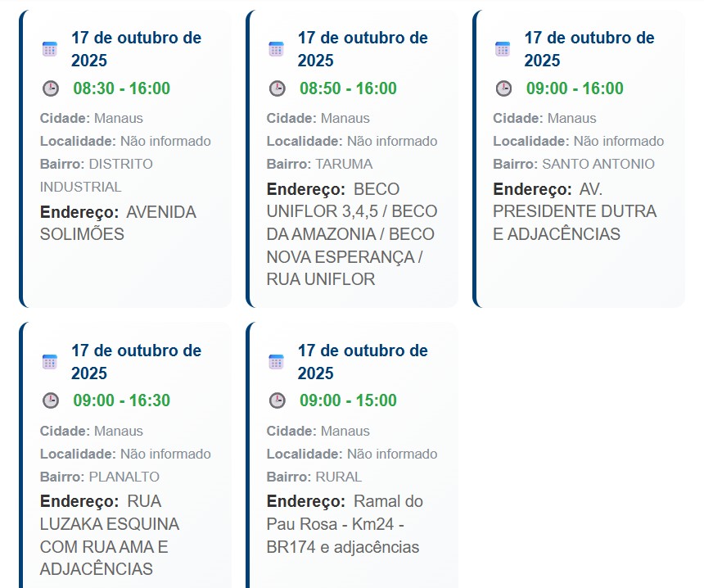
Task: Click calendar icon on Taruma card
Action: pos(277,49)
